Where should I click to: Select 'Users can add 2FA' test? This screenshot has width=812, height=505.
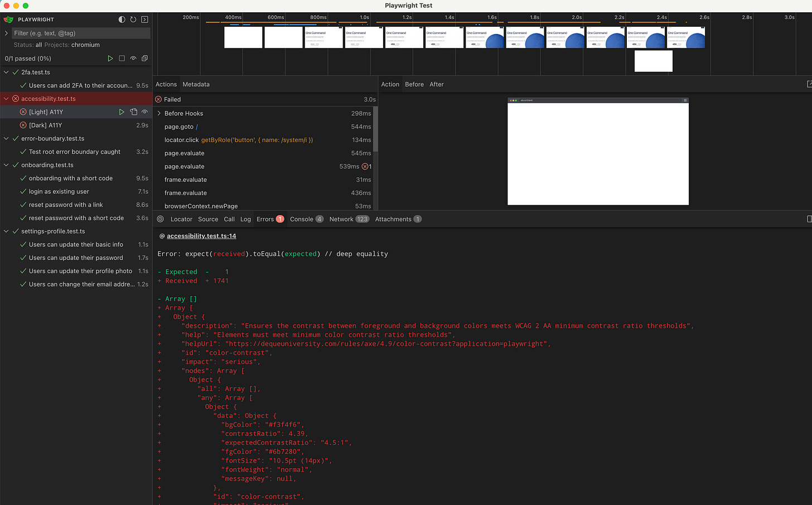(x=76, y=86)
